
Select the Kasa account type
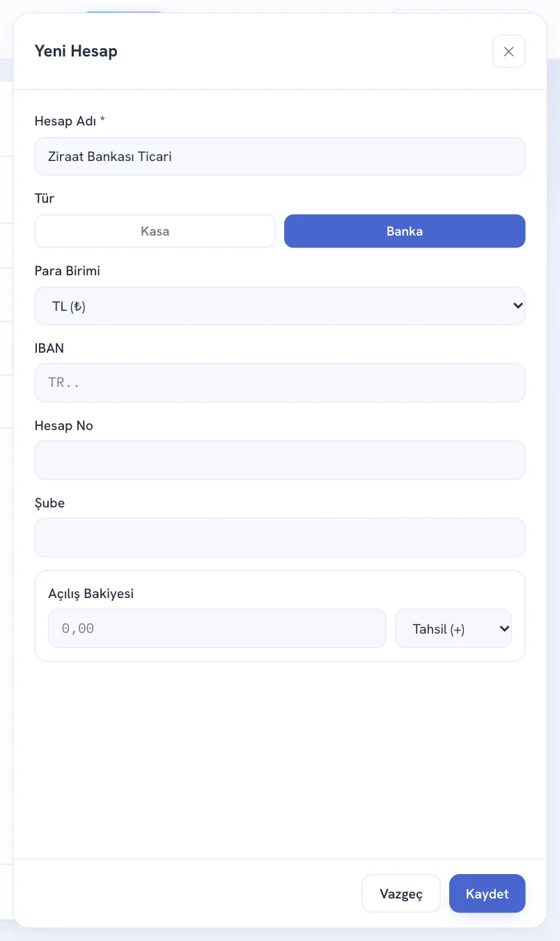[x=155, y=231]
